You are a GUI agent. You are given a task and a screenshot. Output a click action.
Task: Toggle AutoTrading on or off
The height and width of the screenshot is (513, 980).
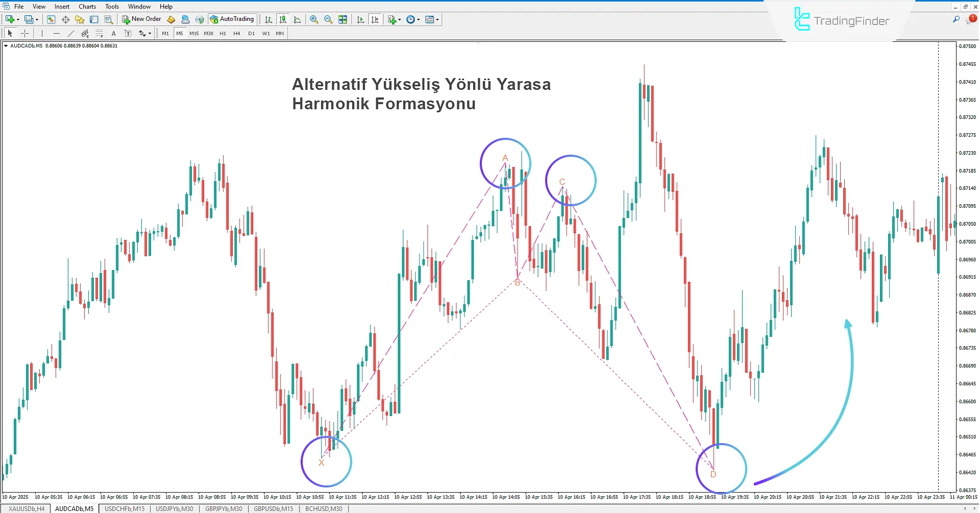pyautogui.click(x=232, y=19)
